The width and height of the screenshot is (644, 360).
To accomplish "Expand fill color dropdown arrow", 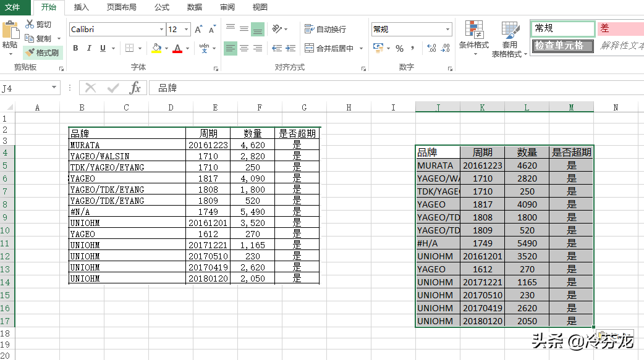I will [x=166, y=48].
